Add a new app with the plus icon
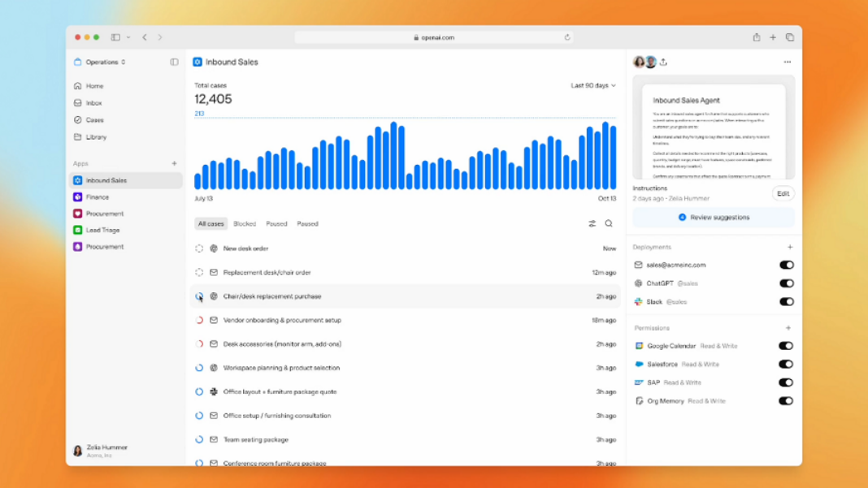The image size is (868, 488). click(174, 163)
